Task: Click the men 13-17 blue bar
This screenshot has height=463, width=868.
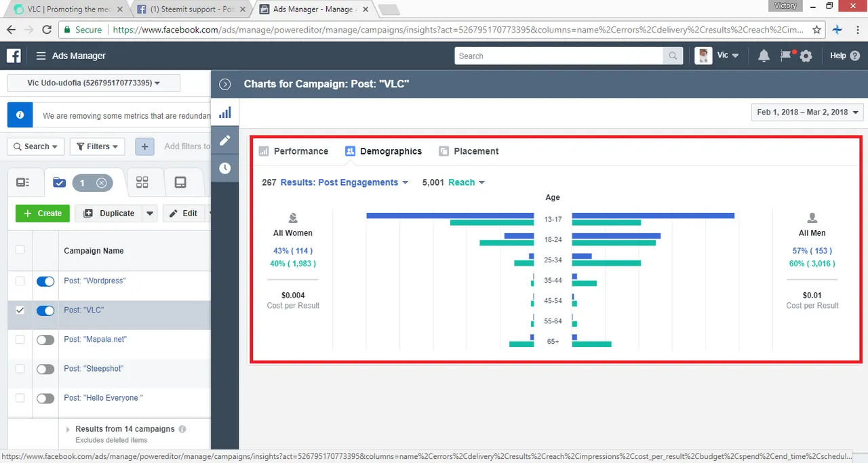Action: pyautogui.click(x=653, y=216)
